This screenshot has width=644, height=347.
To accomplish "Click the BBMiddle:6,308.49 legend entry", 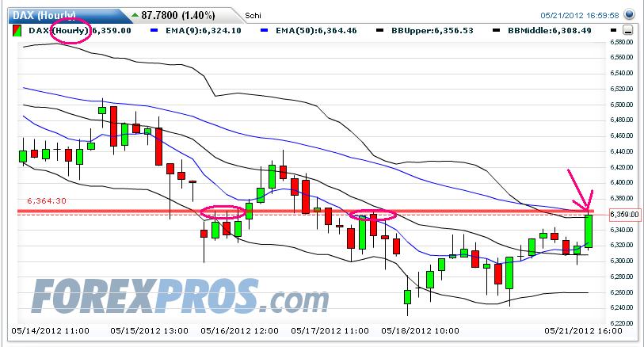I will [550, 30].
